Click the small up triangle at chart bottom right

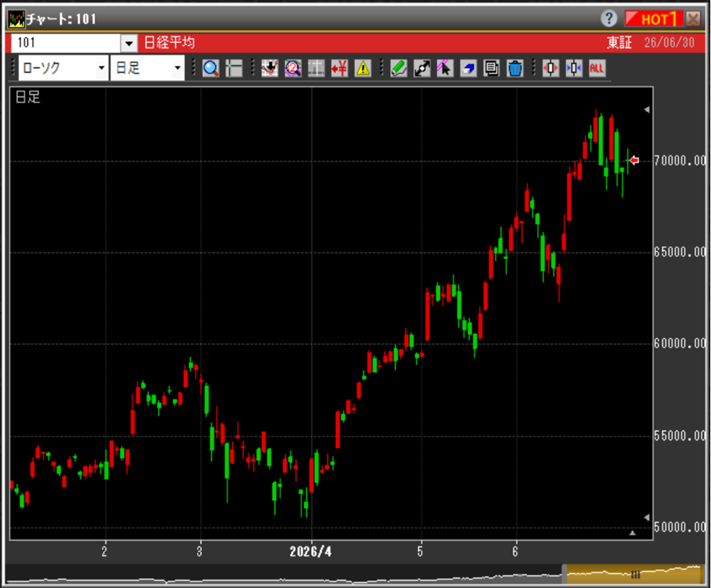point(632,533)
